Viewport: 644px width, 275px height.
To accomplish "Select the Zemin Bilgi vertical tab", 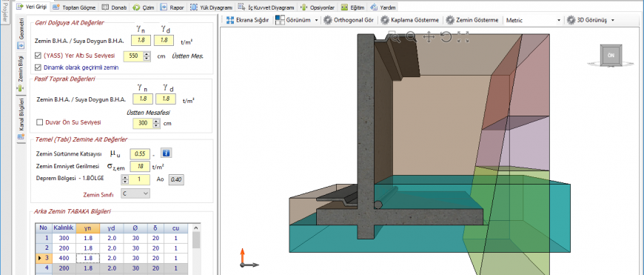I will 21,73.
